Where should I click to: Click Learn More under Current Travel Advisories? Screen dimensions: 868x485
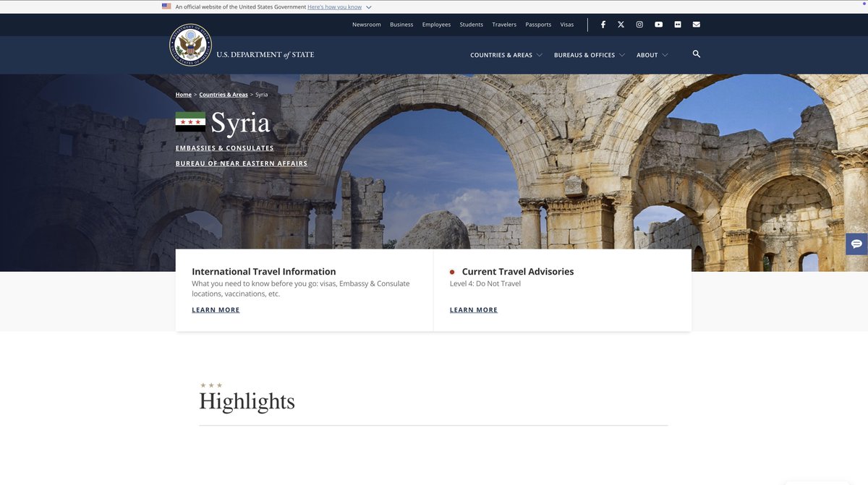[x=473, y=309]
